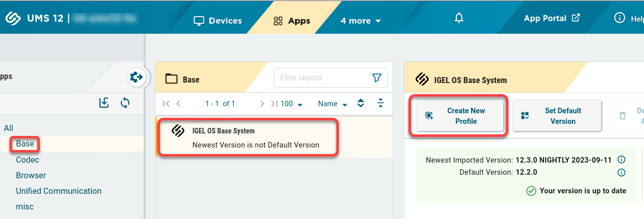Click the Create New Profile button
Image resolution: width=644 pixels, height=219 pixels.
coord(459,116)
